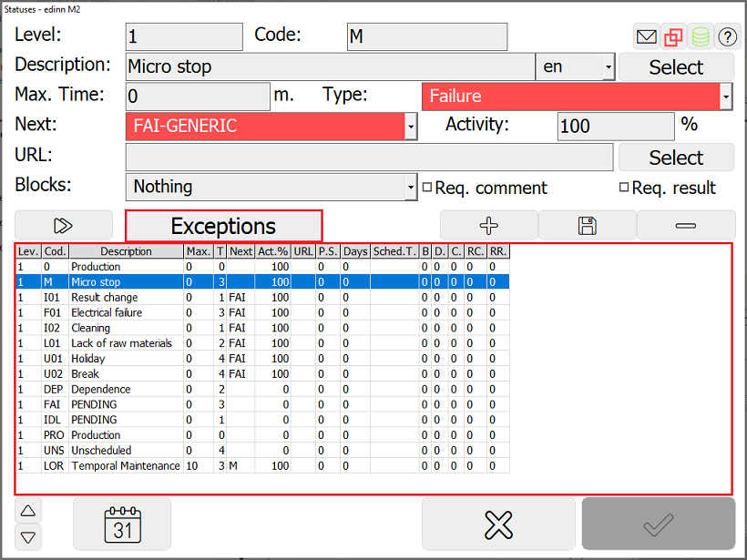
Task: Select the Temporal Maintenance row
Action: coord(262,465)
